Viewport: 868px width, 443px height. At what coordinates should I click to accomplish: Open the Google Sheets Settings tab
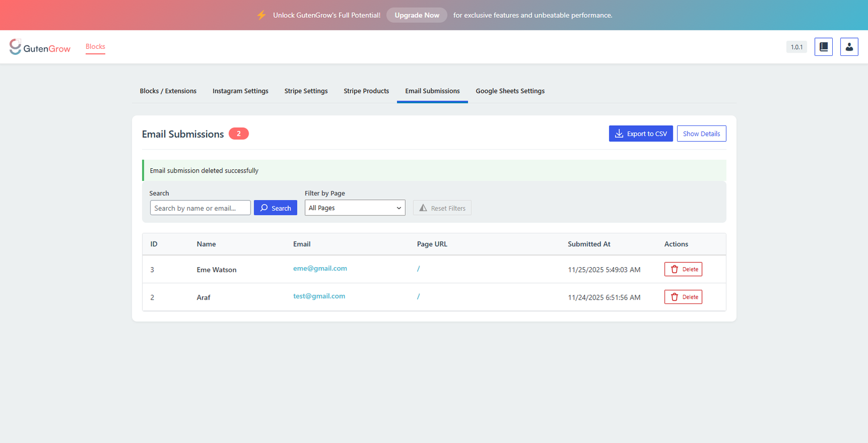[510, 91]
